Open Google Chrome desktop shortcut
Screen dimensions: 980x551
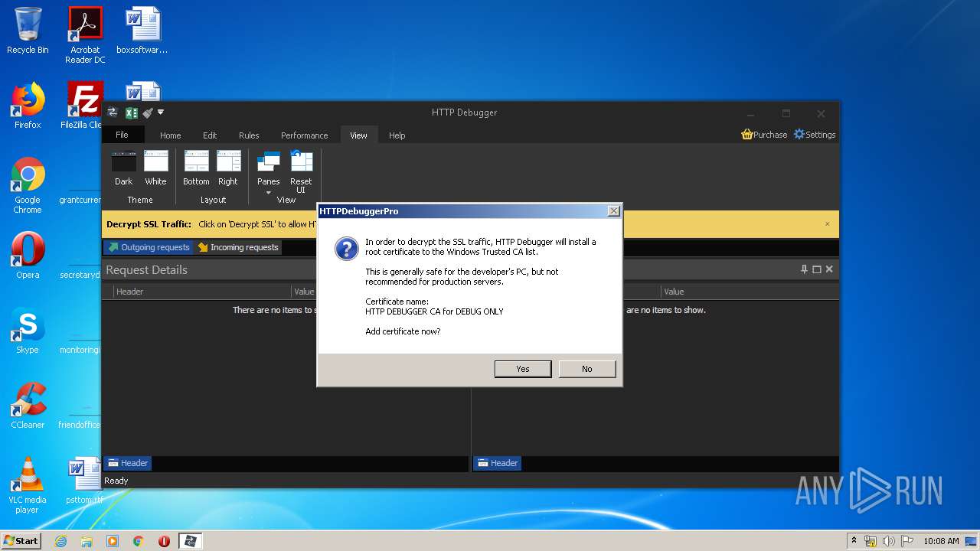[x=28, y=185]
